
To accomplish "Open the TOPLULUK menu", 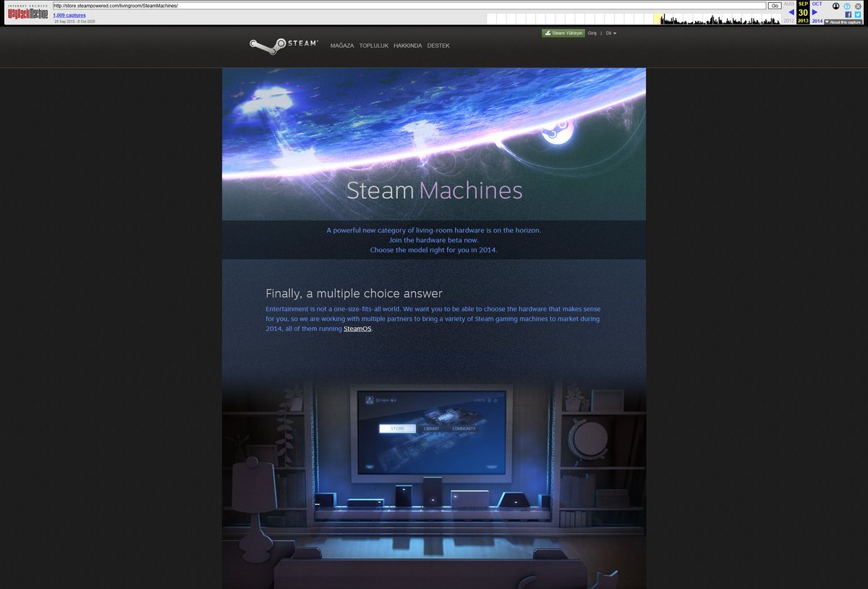I will [x=374, y=46].
